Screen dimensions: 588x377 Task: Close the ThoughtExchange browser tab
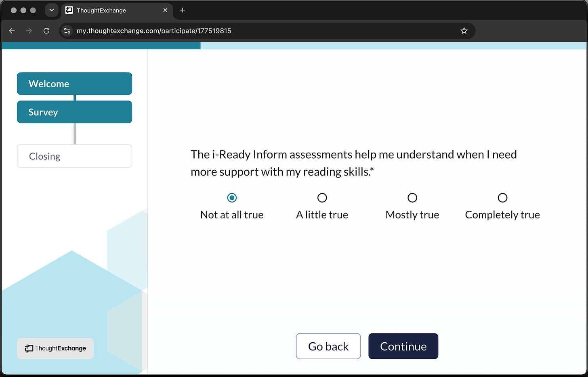click(x=165, y=10)
